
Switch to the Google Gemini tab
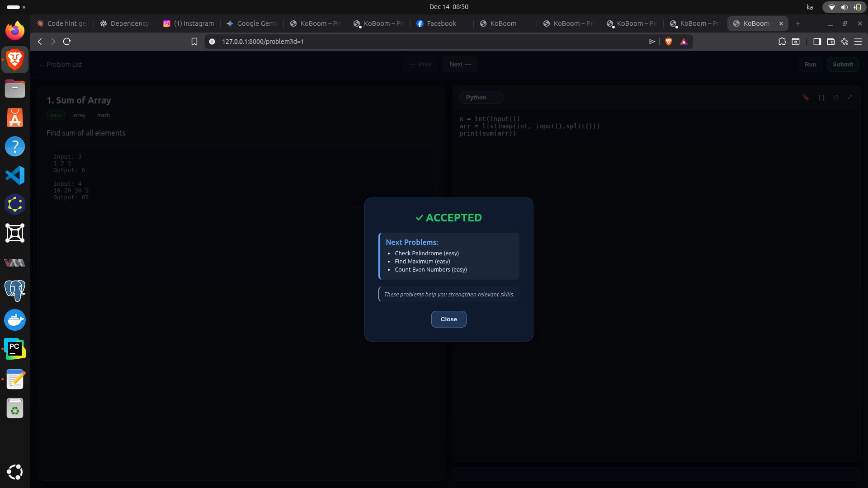click(252, 23)
